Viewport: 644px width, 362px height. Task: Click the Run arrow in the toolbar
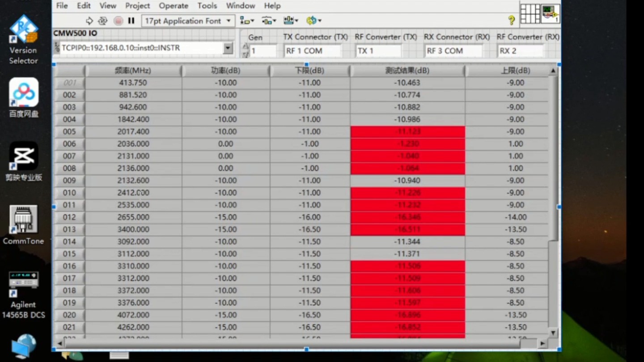click(89, 21)
